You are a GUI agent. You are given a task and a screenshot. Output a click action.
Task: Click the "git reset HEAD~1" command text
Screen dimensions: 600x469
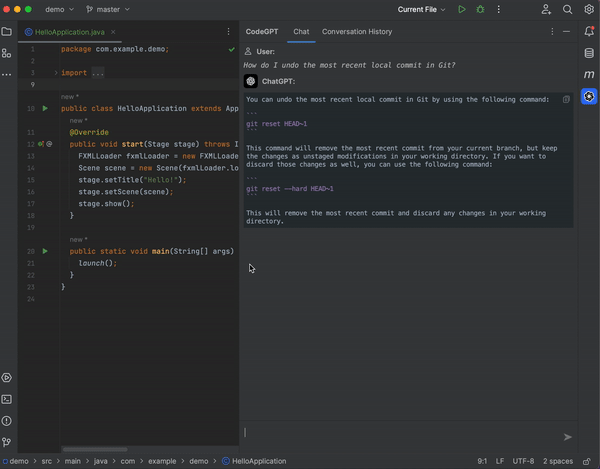pos(277,124)
